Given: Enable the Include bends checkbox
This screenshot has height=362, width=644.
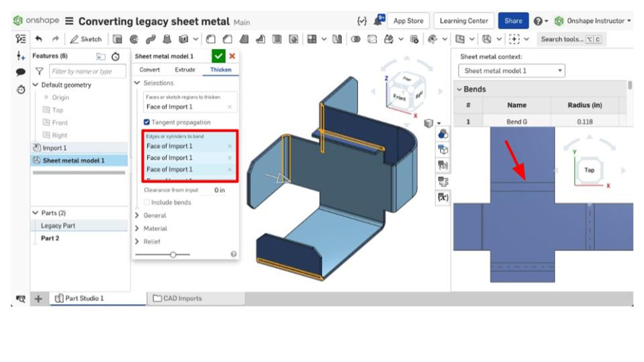Looking at the screenshot, I should [x=147, y=202].
